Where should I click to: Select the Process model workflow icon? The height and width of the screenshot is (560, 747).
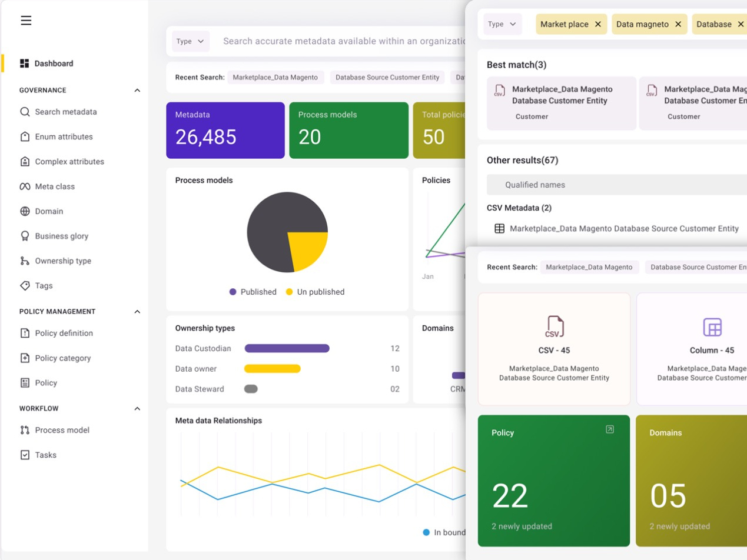click(x=25, y=430)
